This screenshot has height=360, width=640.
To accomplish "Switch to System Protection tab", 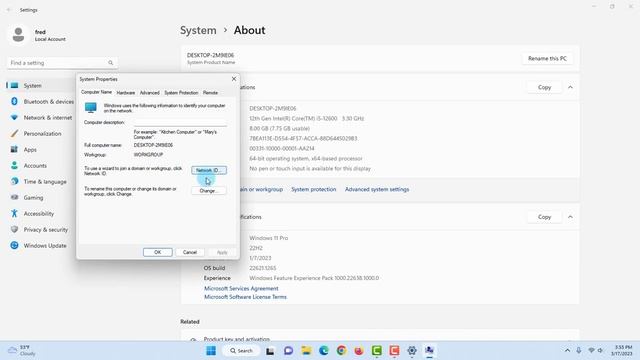I will pyautogui.click(x=181, y=93).
